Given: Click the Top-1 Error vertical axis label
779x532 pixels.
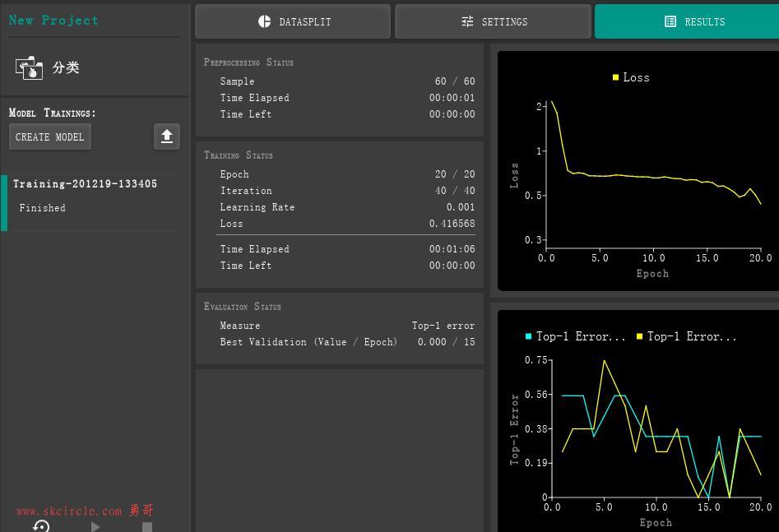Looking at the screenshot, I should [x=514, y=430].
